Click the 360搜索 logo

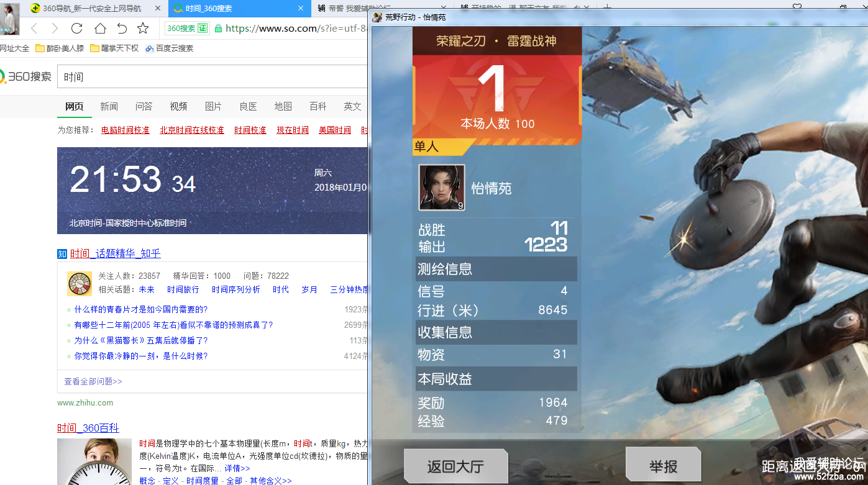click(25, 76)
